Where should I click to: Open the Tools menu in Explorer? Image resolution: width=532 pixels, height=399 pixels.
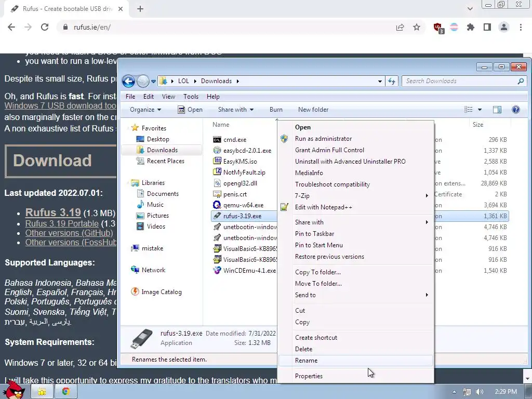(191, 96)
